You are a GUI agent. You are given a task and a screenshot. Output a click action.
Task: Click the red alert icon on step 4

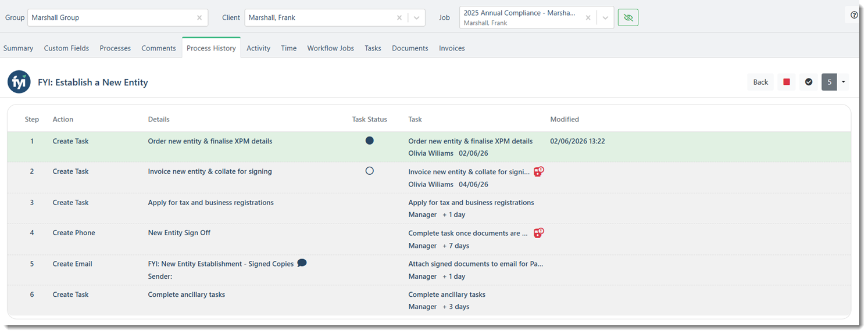pos(539,233)
